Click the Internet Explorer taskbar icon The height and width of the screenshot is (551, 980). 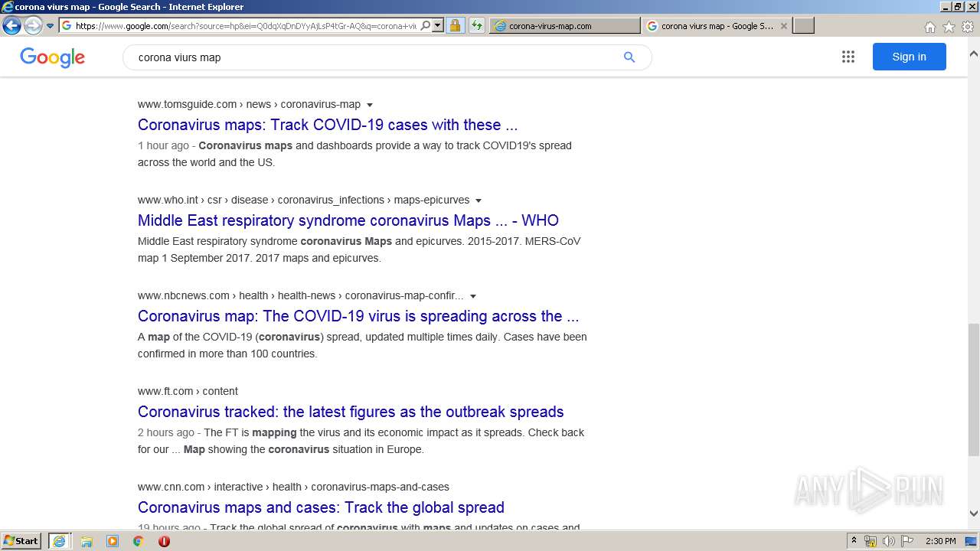[x=59, y=541]
